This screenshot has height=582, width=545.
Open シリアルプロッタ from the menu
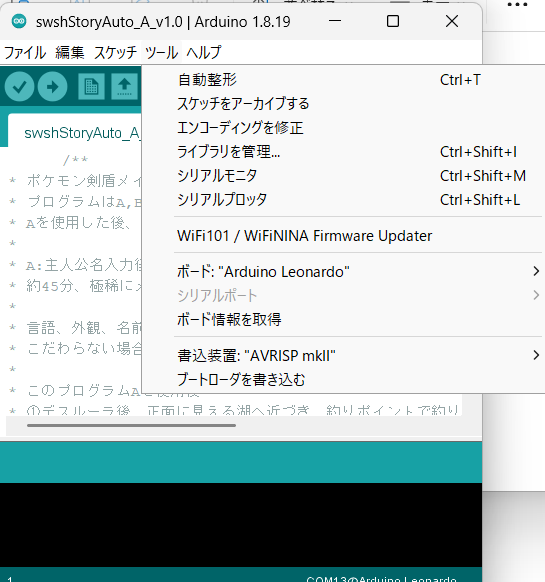click(343, 200)
